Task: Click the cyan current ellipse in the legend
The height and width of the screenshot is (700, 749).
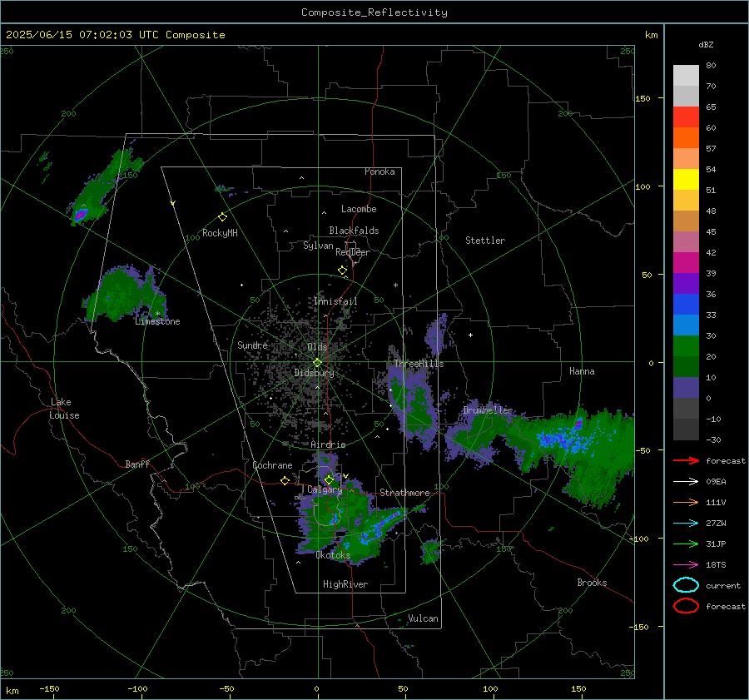Action: tap(686, 585)
